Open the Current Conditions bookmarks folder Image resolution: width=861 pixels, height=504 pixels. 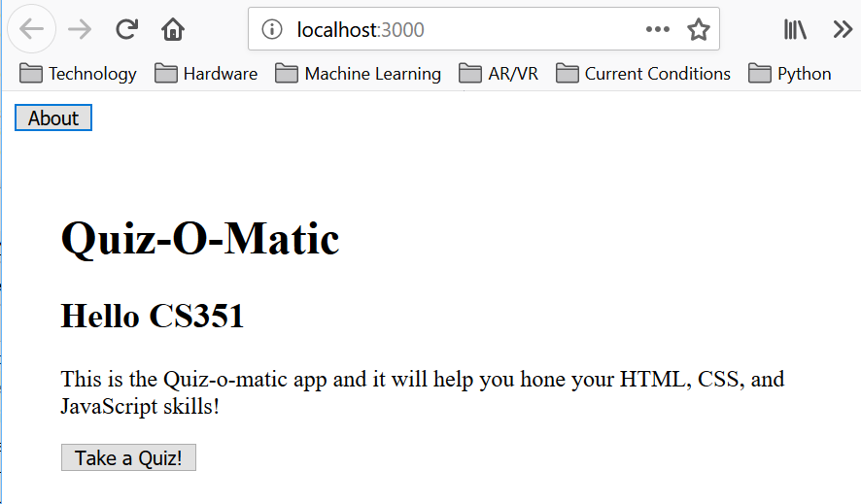coord(643,74)
